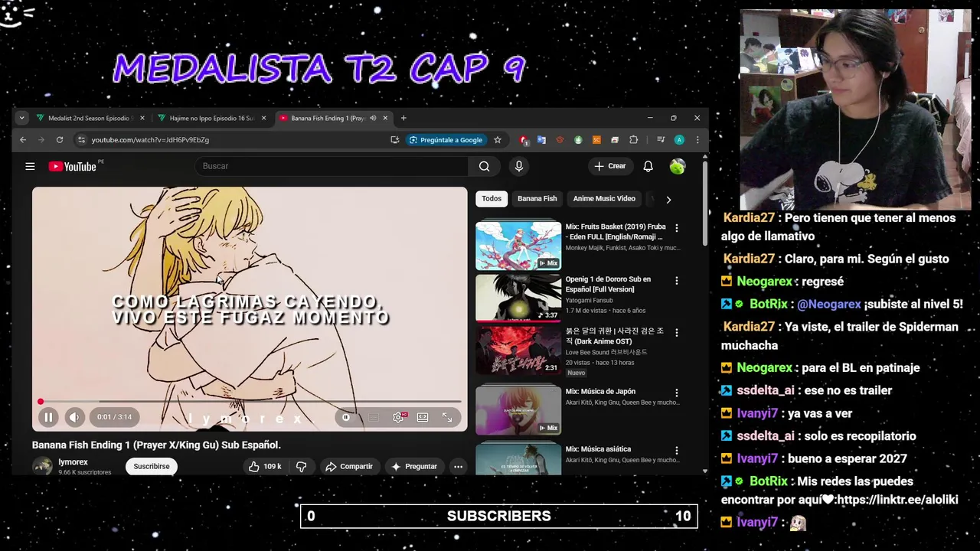Open options menu for Dark Anime OST
980x551 pixels.
point(676,333)
